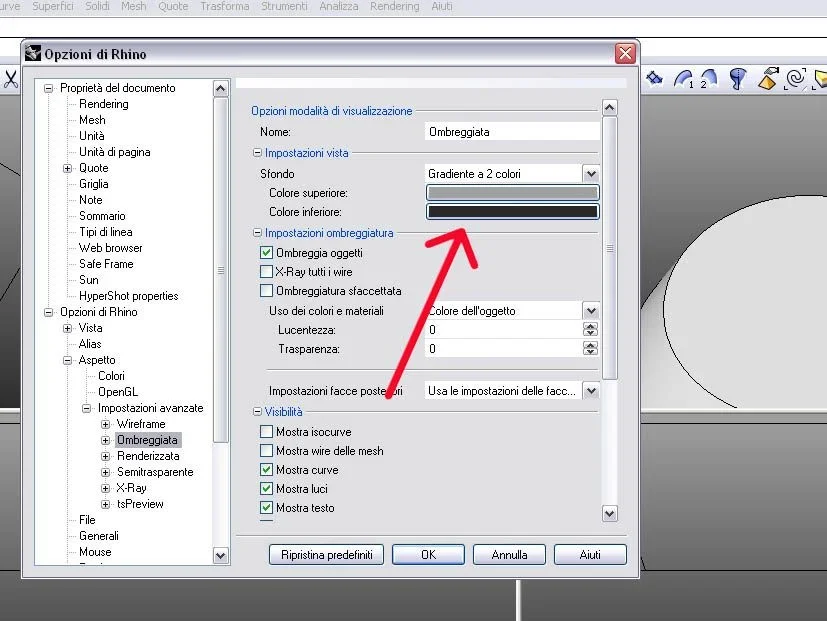The image size is (827, 621).
Task: Open the Analizza menu
Action: coord(339,6)
